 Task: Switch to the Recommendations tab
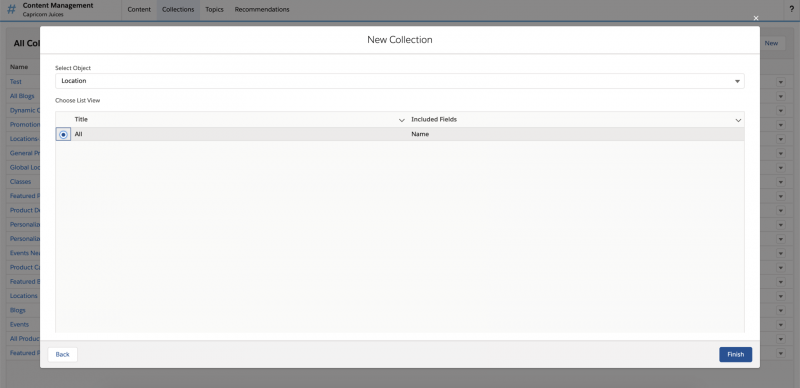coord(262,9)
